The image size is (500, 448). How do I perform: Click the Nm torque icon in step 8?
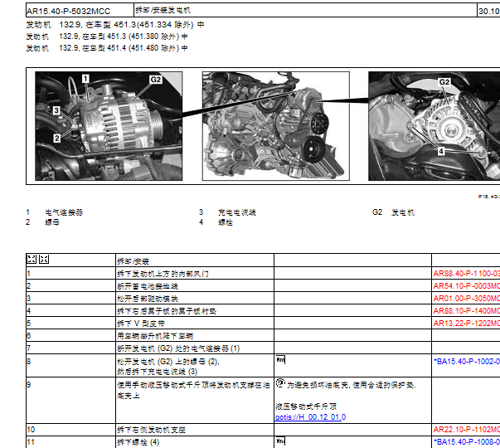tap(280, 359)
